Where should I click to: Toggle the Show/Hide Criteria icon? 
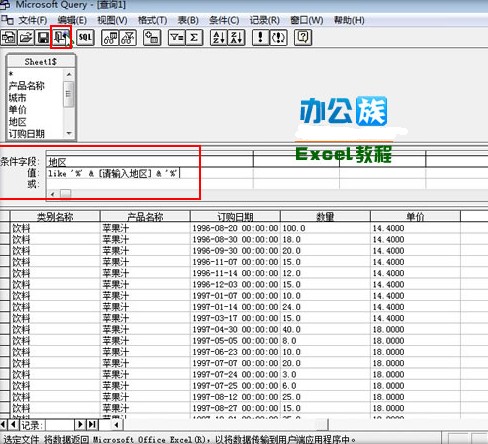(x=128, y=37)
